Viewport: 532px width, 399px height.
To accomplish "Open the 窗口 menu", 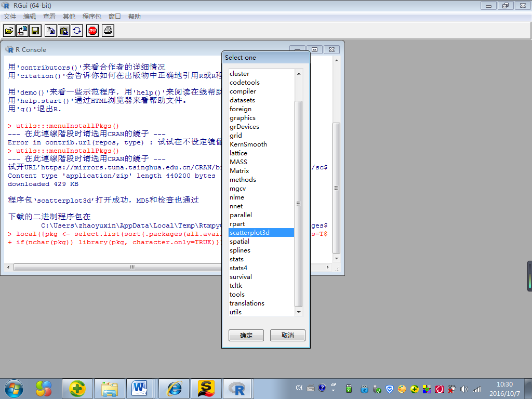I will click(x=115, y=16).
